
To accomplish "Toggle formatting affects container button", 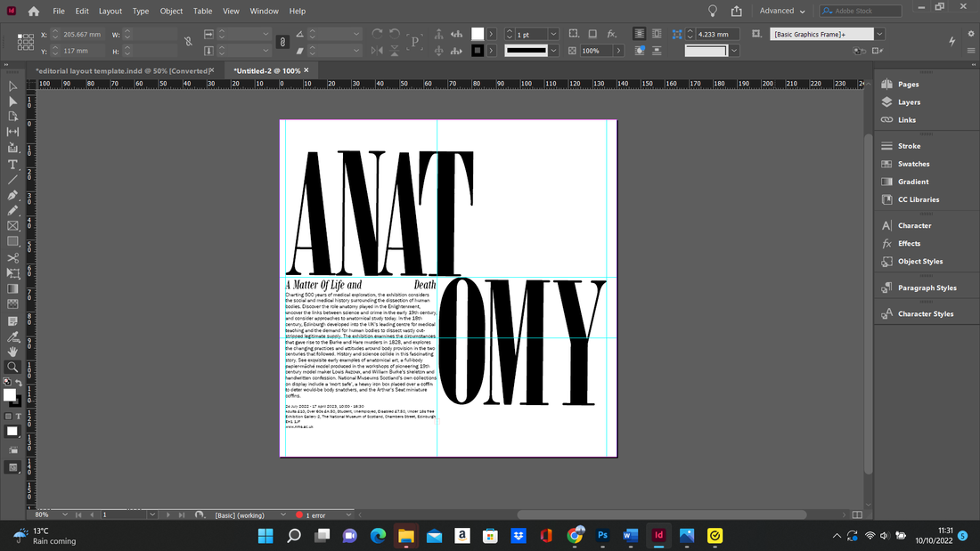I will (x=8, y=416).
